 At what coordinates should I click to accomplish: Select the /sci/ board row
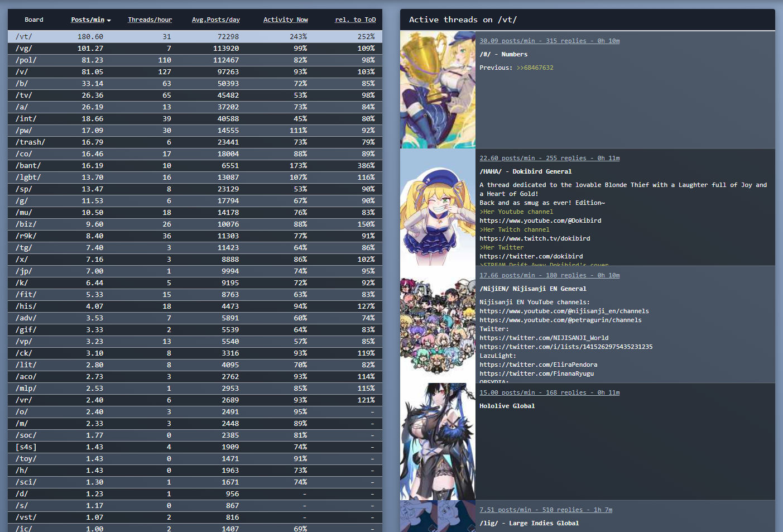(x=195, y=482)
